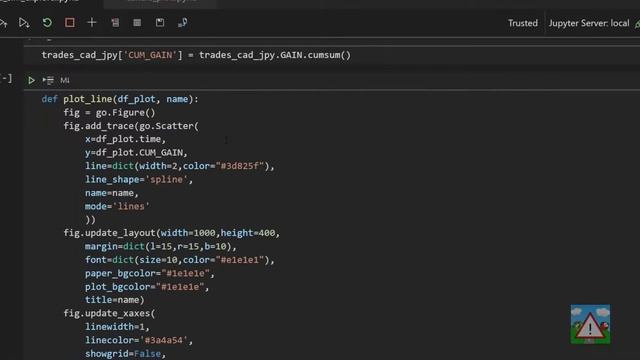Image resolution: width=640 pixels, height=360 pixels.
Task: Click the 'y=df_plot.CUM_GAIN,' line
Action: [136, 153]
